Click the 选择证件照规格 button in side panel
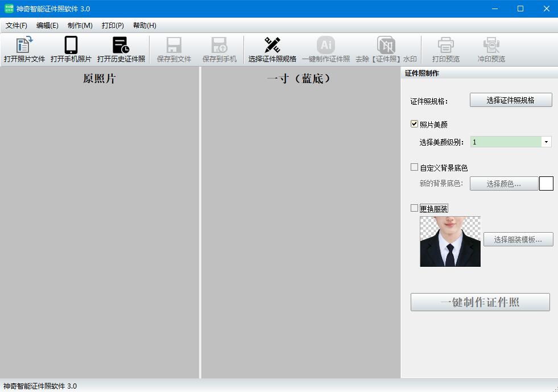The image size is (558, 392). 511,100
